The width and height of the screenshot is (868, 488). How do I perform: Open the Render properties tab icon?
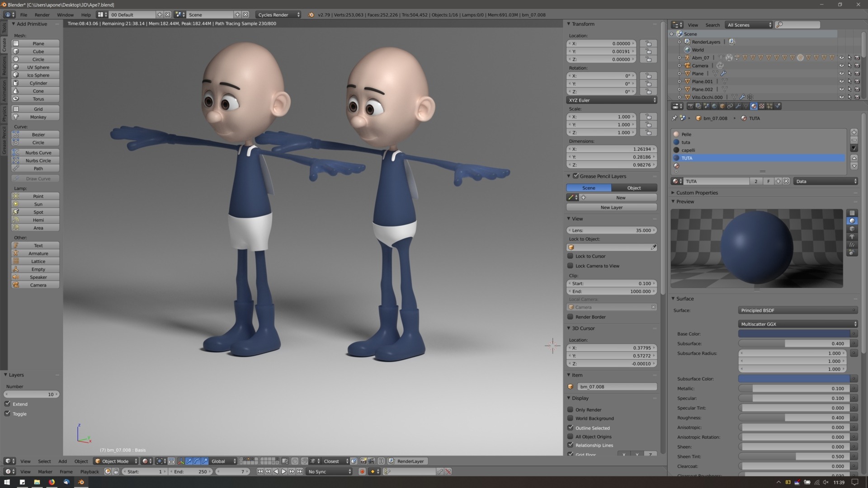(690, 106)
